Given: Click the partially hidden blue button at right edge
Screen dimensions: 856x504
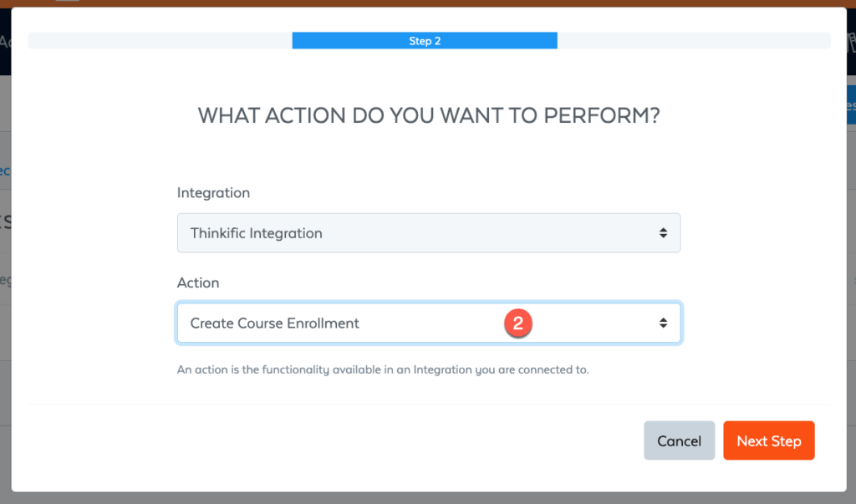Looking at the screenshot, I should [851, 104].
